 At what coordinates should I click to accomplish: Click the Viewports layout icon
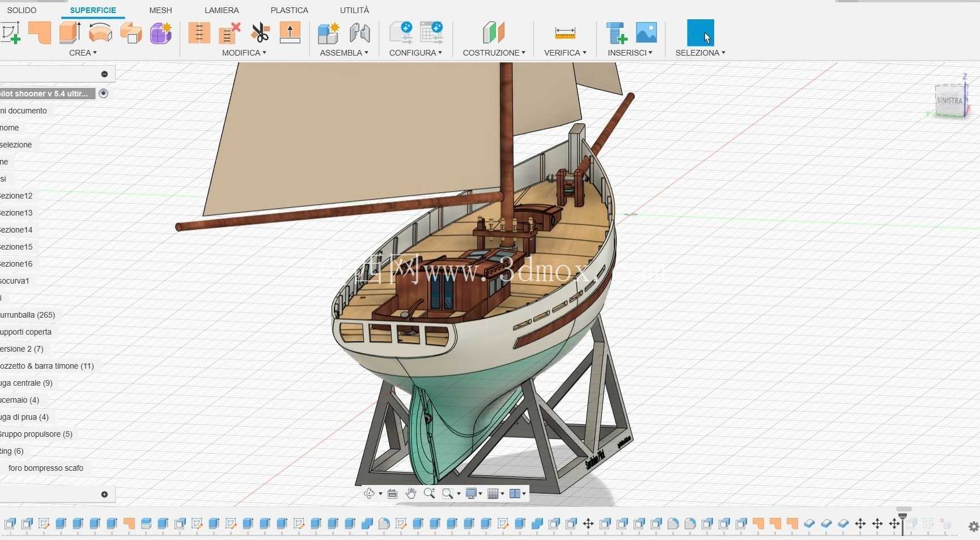[515, 493]
